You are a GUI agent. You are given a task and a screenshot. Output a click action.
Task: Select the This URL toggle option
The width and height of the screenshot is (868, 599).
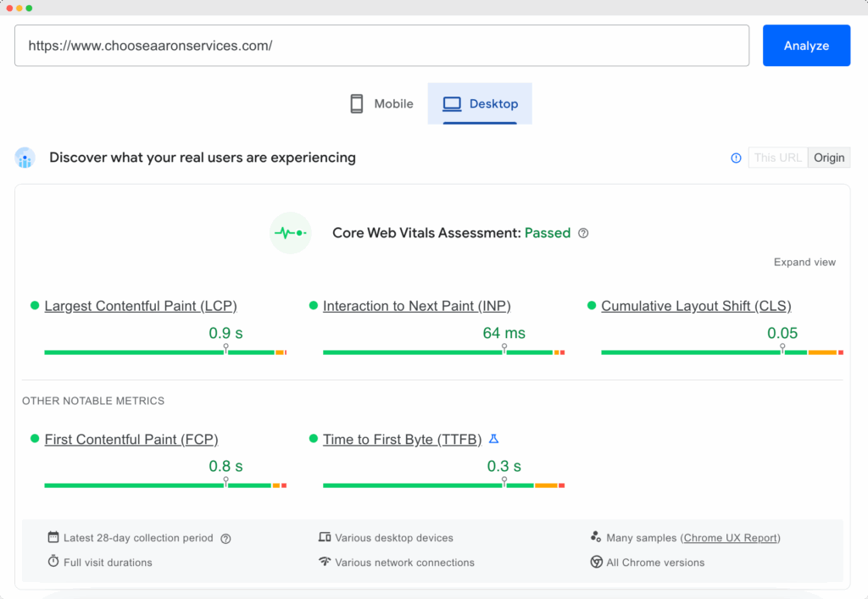click(x=777, y=158)
